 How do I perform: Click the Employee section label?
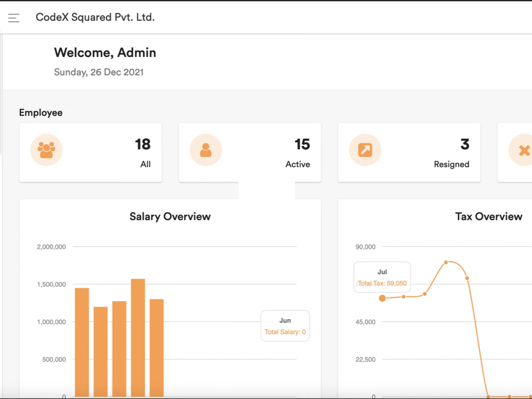41,113
